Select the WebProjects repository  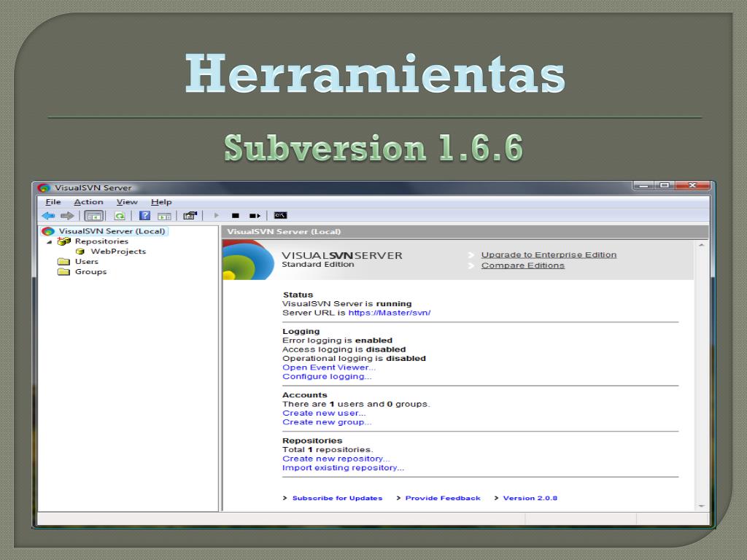pos(118,252)
